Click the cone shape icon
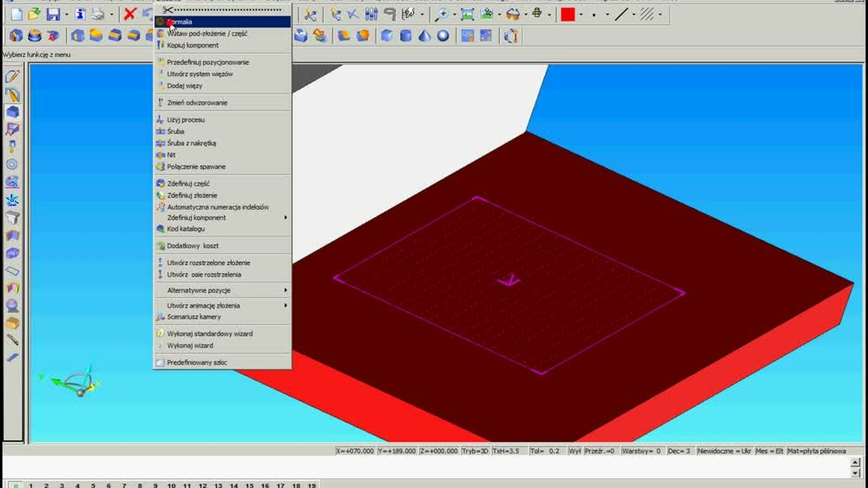The image size is (868, 488). click(425, 36)
